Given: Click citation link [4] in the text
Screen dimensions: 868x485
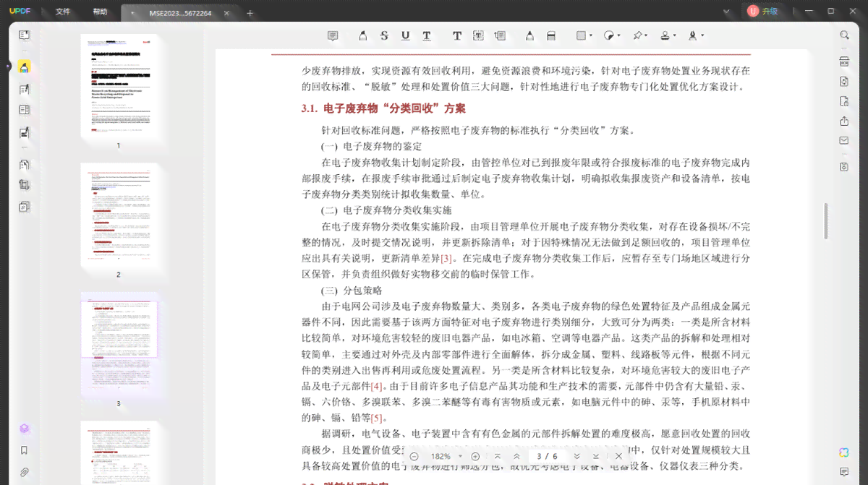Looking at the screenshot, I should click(376, 386).
